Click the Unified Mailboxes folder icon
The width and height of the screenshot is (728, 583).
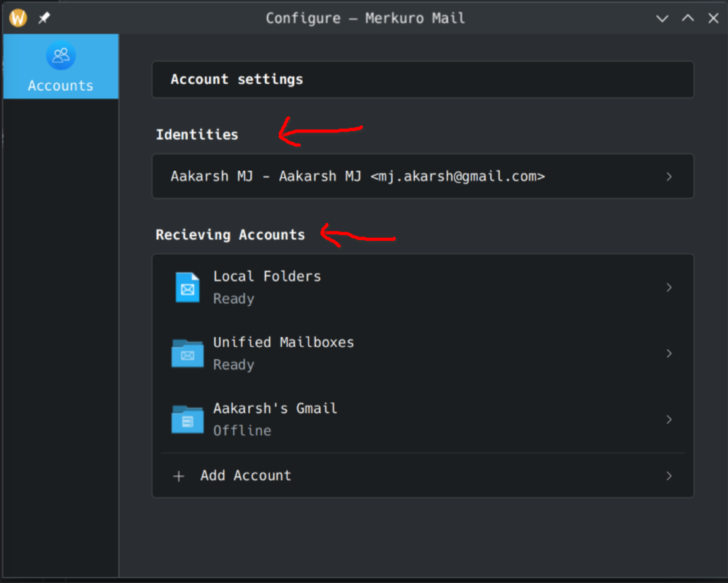point(187,354)
